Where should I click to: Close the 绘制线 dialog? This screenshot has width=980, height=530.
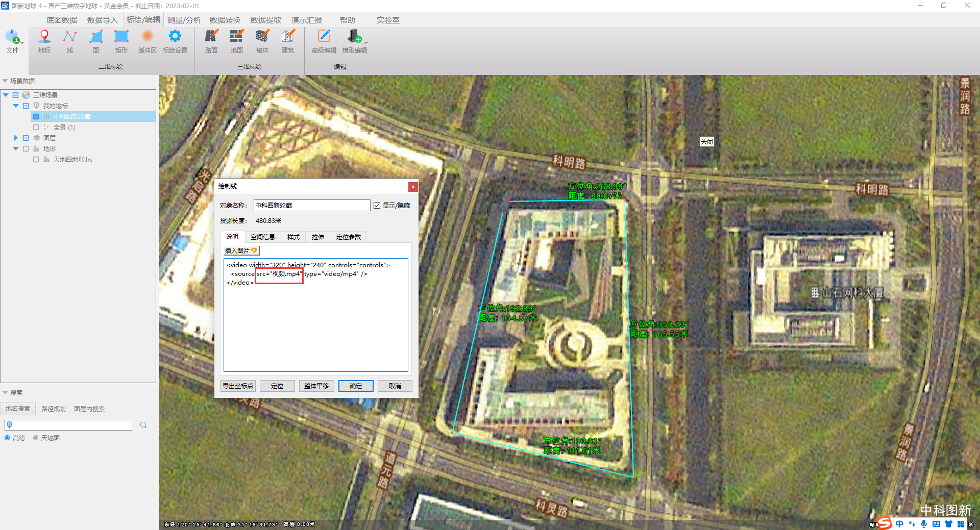point(413,187)
